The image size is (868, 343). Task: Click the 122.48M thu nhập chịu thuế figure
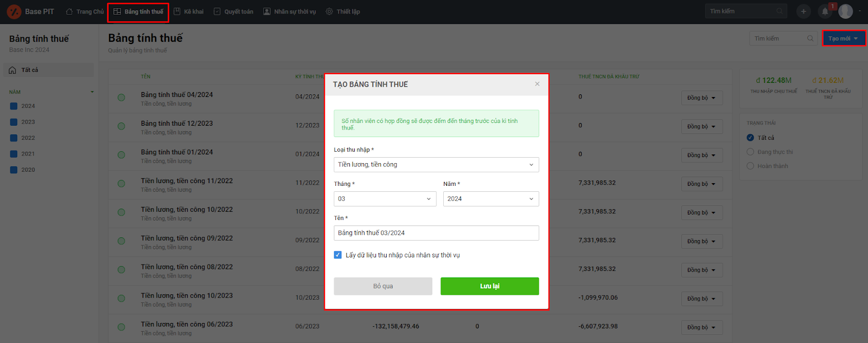tap(774, 80)
